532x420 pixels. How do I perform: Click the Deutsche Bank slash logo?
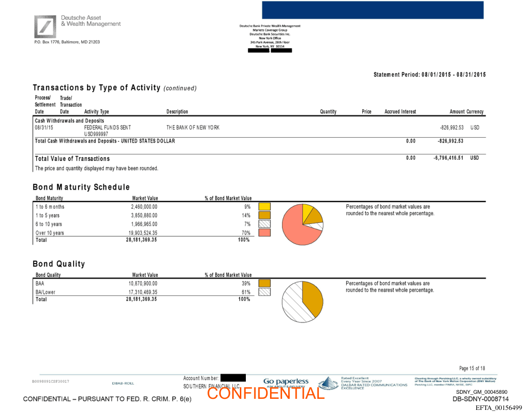click(x=45, y=26)
